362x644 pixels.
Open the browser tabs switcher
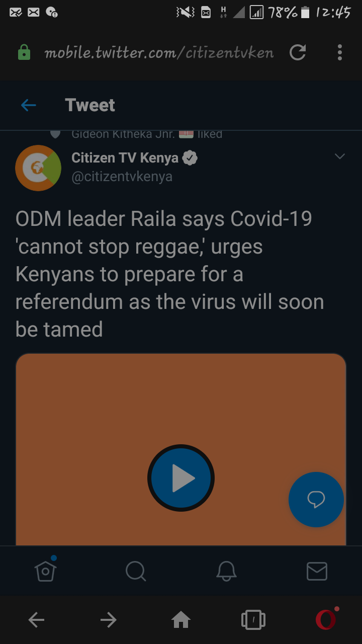pos(253,620)
